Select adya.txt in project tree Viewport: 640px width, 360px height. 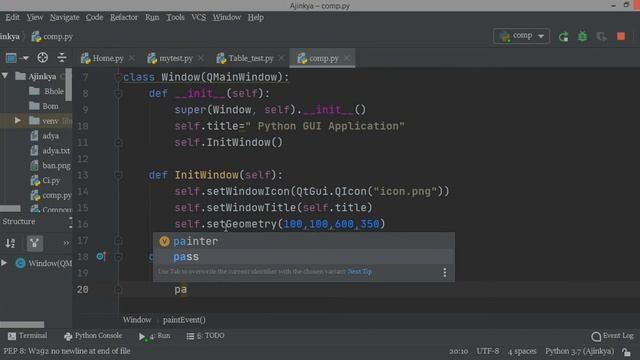(50, 151)
